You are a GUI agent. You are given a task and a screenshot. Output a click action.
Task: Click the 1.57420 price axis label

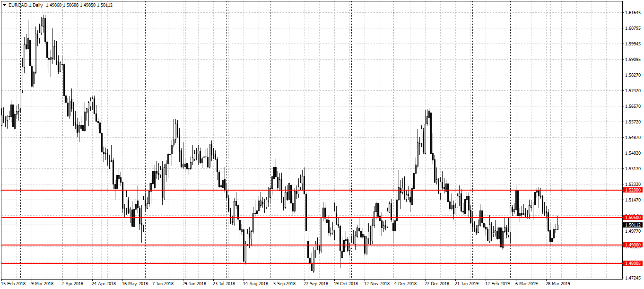pos(633,90)
